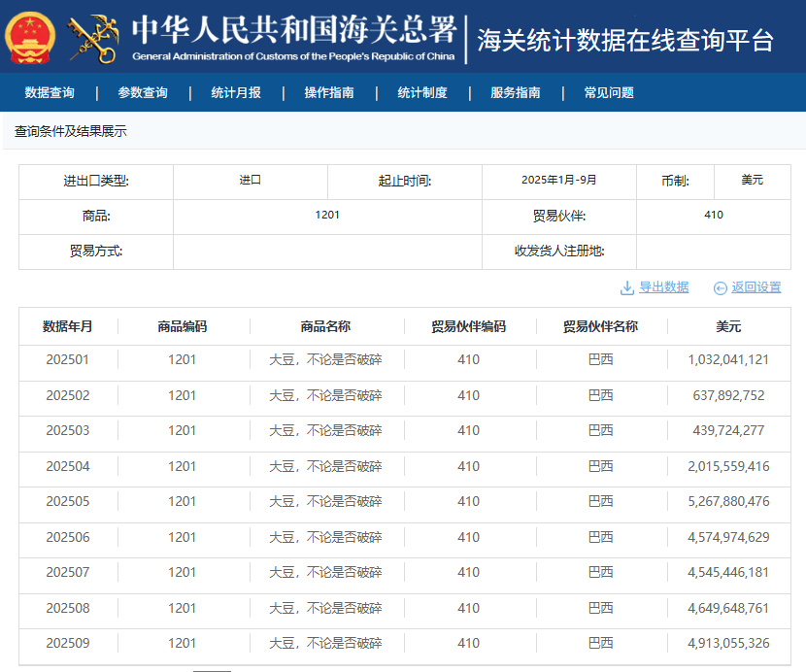806x672 pixels.
Task: Select the 202505 row date cell
Action: (x=68, y=502)
